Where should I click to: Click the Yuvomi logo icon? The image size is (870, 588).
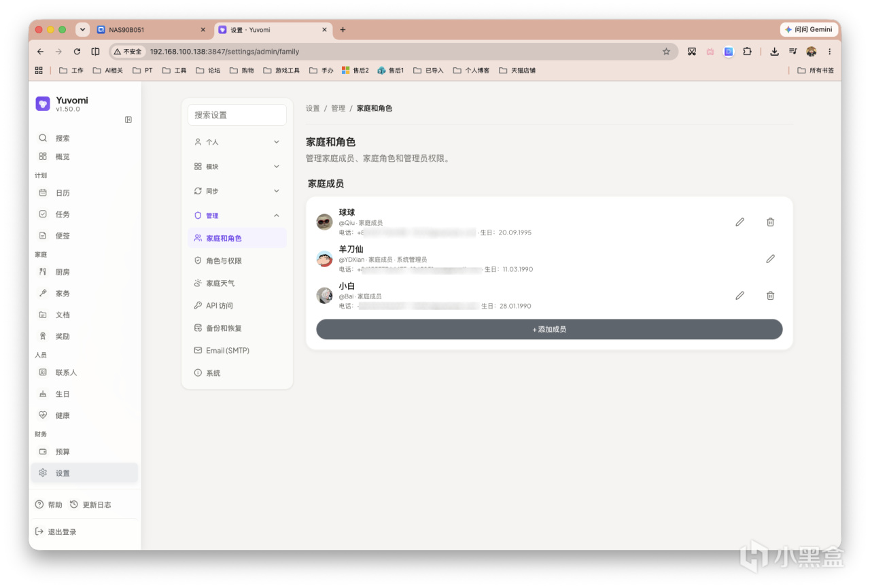pos(43,103)
